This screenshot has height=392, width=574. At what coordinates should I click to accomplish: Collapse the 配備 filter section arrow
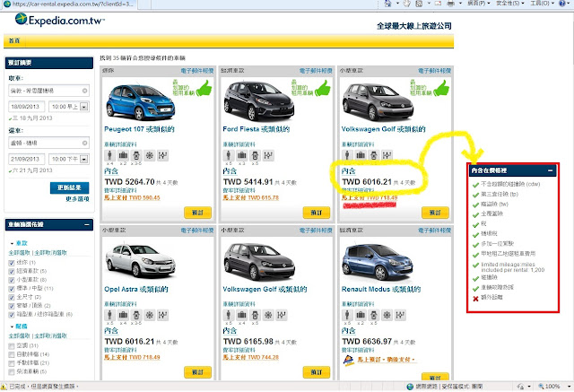tap(12, 327)
